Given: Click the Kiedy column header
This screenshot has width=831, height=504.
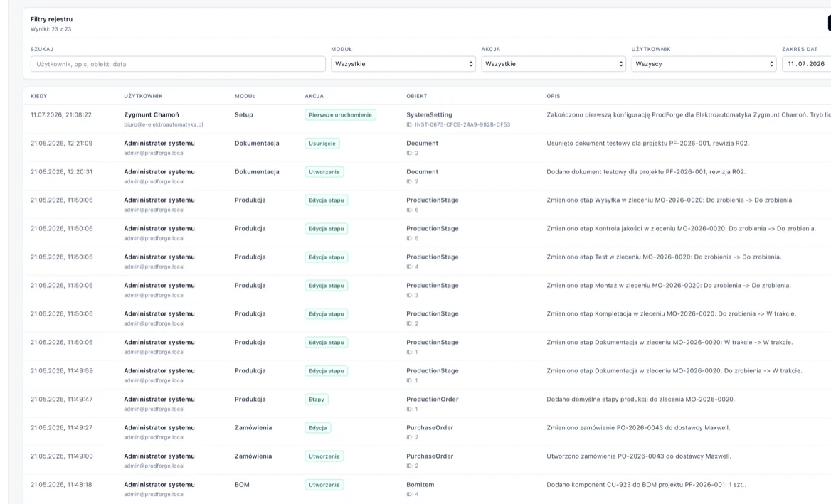Looking at the screenshot, I should click(x=38, y=97).
